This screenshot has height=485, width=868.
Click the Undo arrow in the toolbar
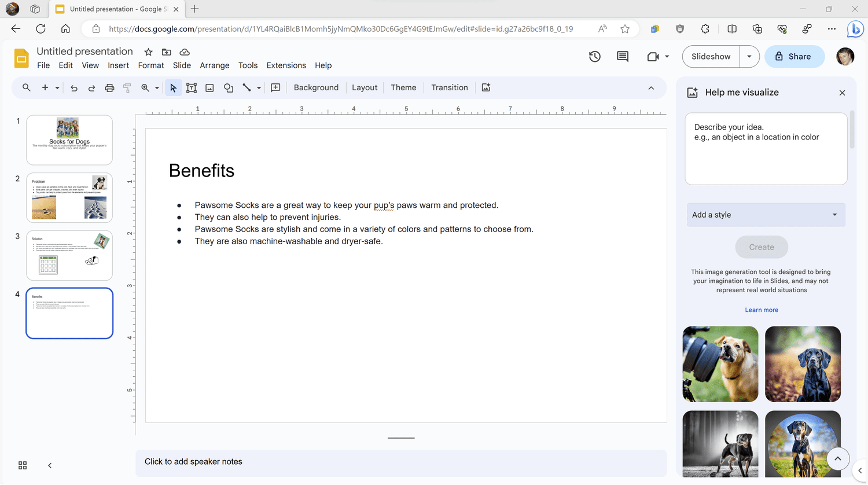click(74, 88)
